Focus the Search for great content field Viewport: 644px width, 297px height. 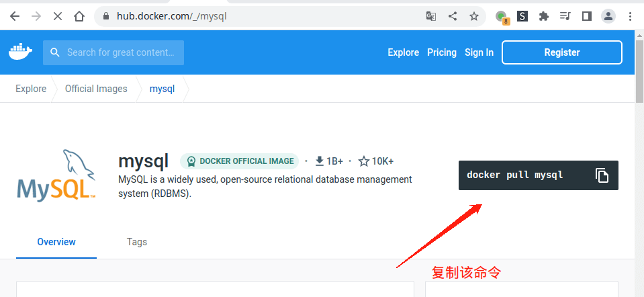[x=113, y=52]
